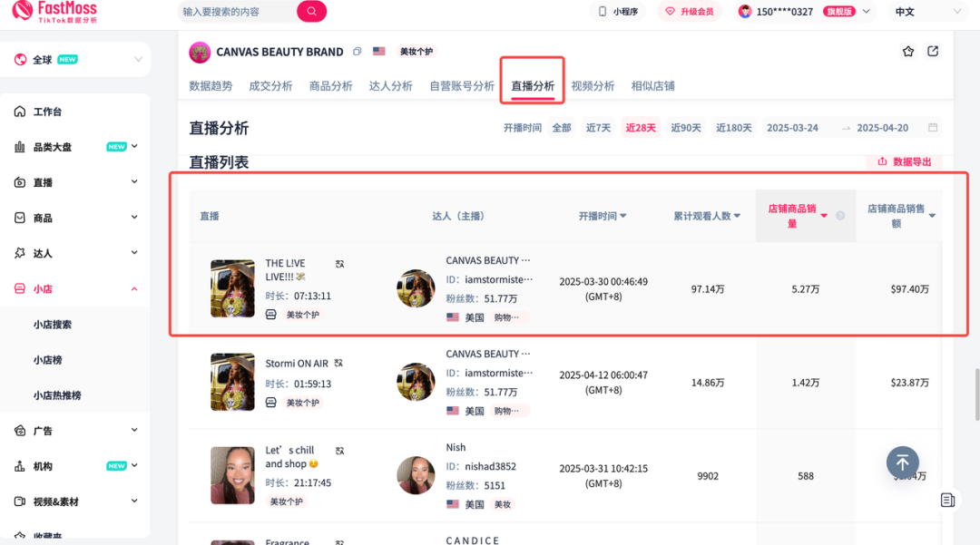Star the CANVAS BEAUTY BRAND shop

(x=907, y=52)
